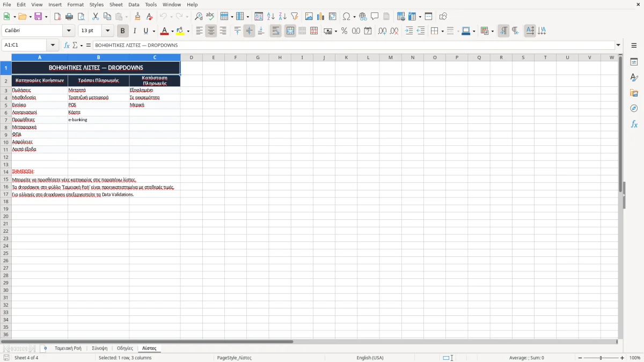Open the Data menu
Image resolution: width=644 pixels, height=362 pixels.
[134, 4]
